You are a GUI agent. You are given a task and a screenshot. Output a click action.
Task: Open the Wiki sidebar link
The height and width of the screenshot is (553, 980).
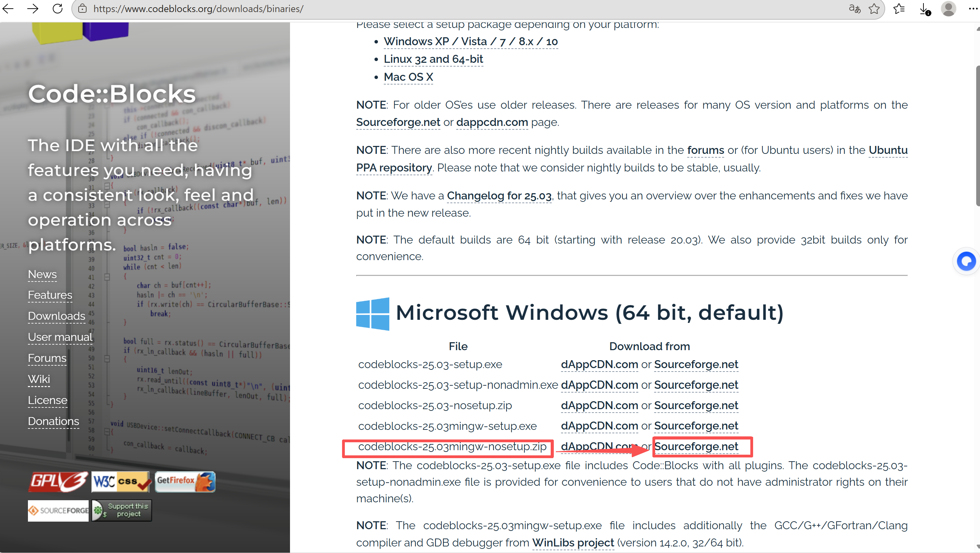39,379
